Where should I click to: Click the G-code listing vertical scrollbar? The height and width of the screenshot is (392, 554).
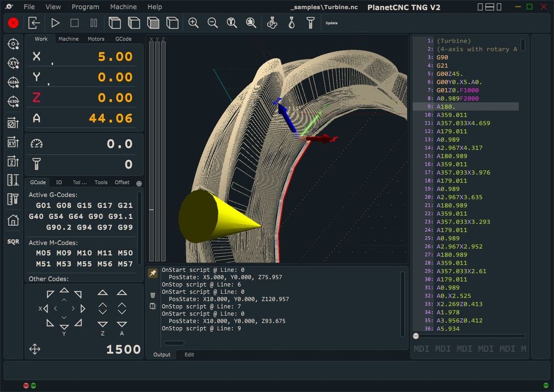pyautogui.click(x=523, y=44)
